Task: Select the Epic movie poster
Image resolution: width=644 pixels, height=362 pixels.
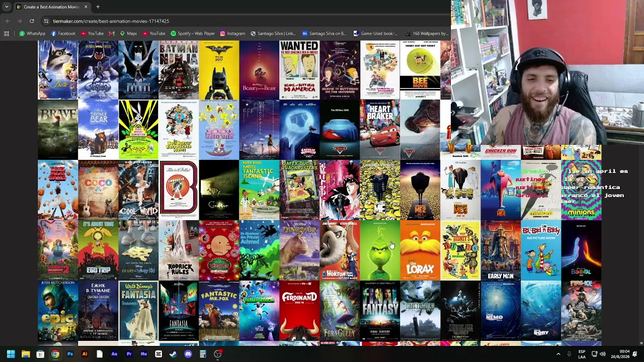Action: pos(58,311)
